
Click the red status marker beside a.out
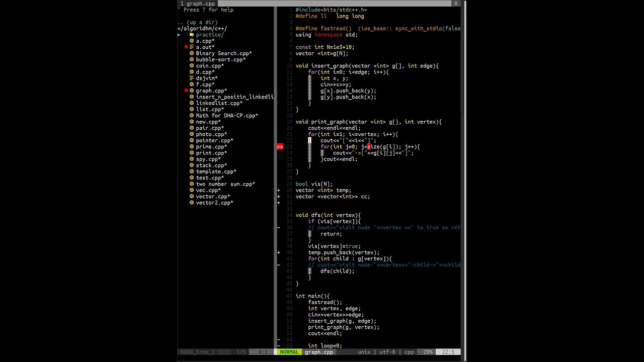pyautogui.click(x=186, y=47)
